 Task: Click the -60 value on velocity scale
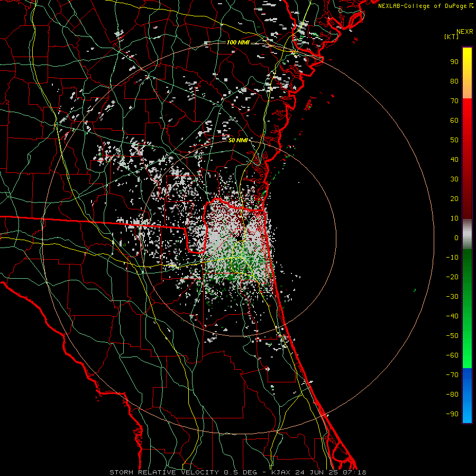(x=452, y=355)
